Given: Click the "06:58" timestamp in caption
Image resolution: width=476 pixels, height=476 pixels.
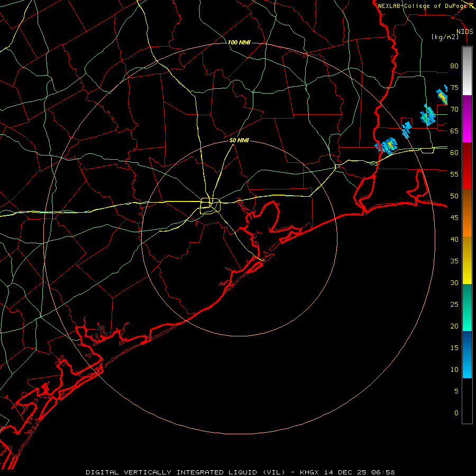Looking at the screenshot, I should point(383,472).
